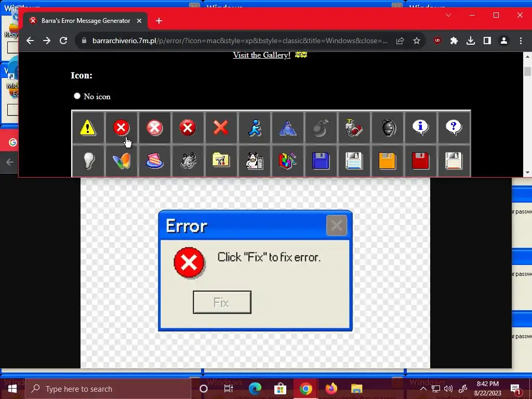This screenshot has width=532, height=399.
Task: Click the X on the Error preview dialog
Action: [336, 225]
